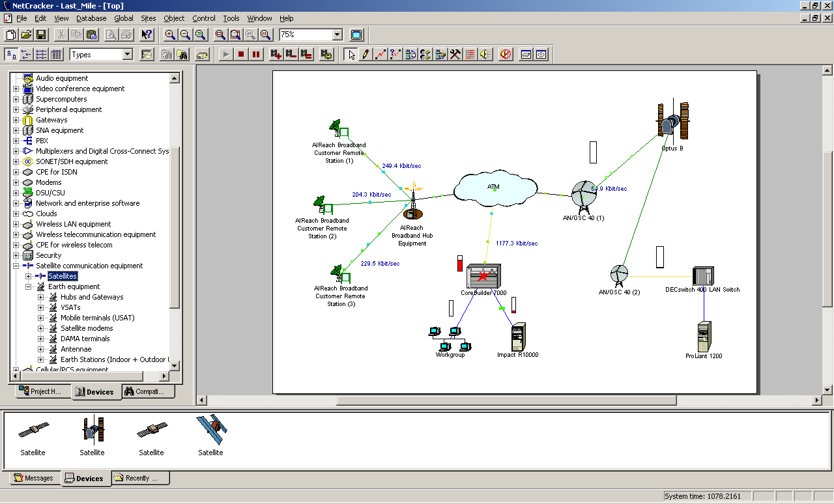The height and width of the screenshot is (504, 834).
Task: Collapse the Earth equipment node
Action: [28, 287]
